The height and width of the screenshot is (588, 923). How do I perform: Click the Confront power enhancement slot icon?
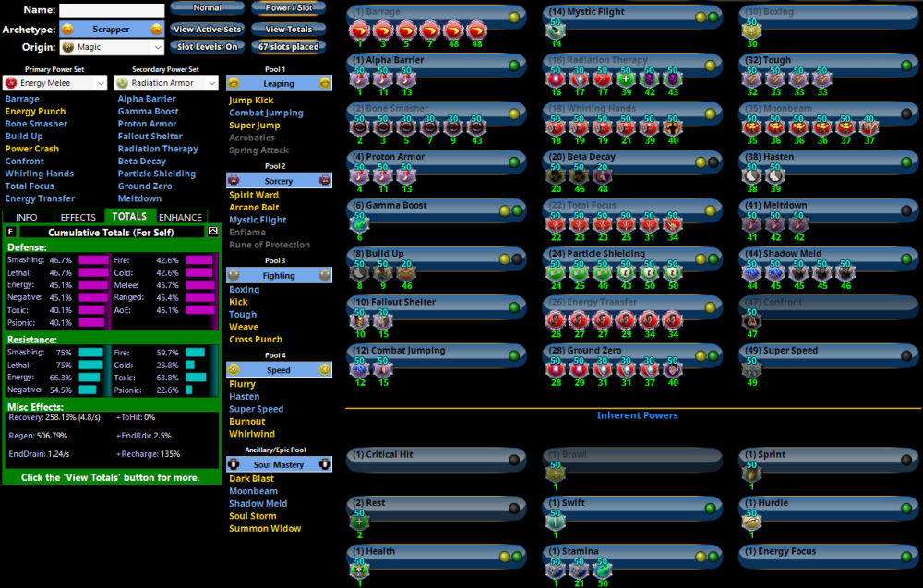click(x=751, y=319)
